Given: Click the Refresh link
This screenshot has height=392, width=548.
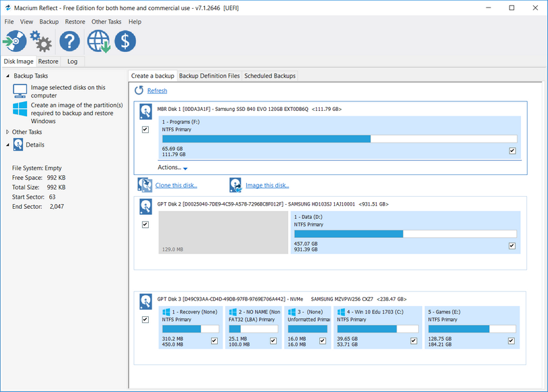Looking at the screenshot, I should point(157,91).
